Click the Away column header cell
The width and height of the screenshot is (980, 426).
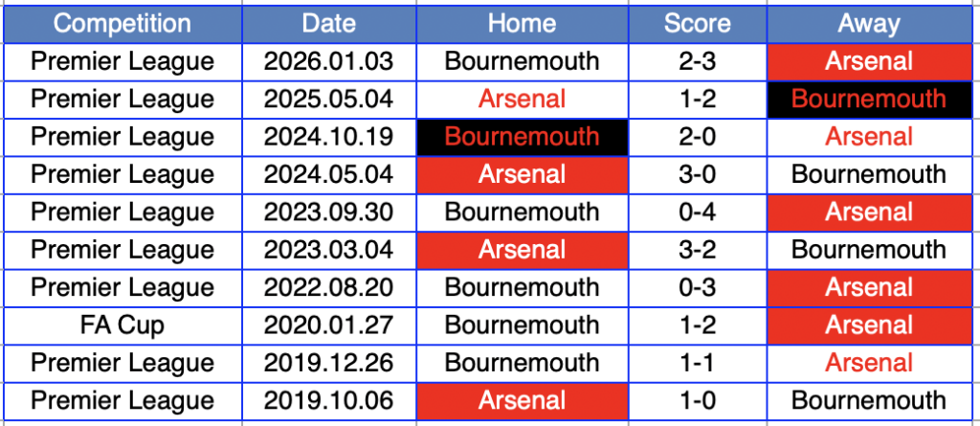pos(869,24)
